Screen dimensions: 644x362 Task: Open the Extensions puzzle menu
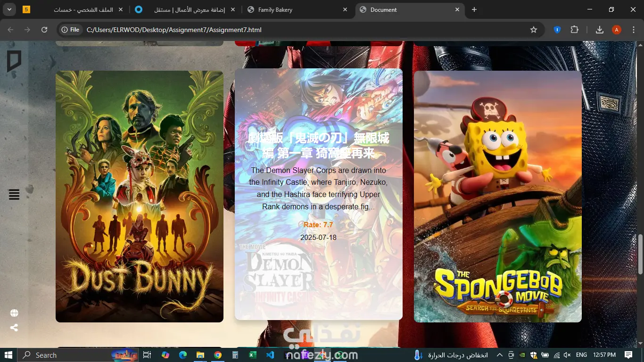[574, 30]
